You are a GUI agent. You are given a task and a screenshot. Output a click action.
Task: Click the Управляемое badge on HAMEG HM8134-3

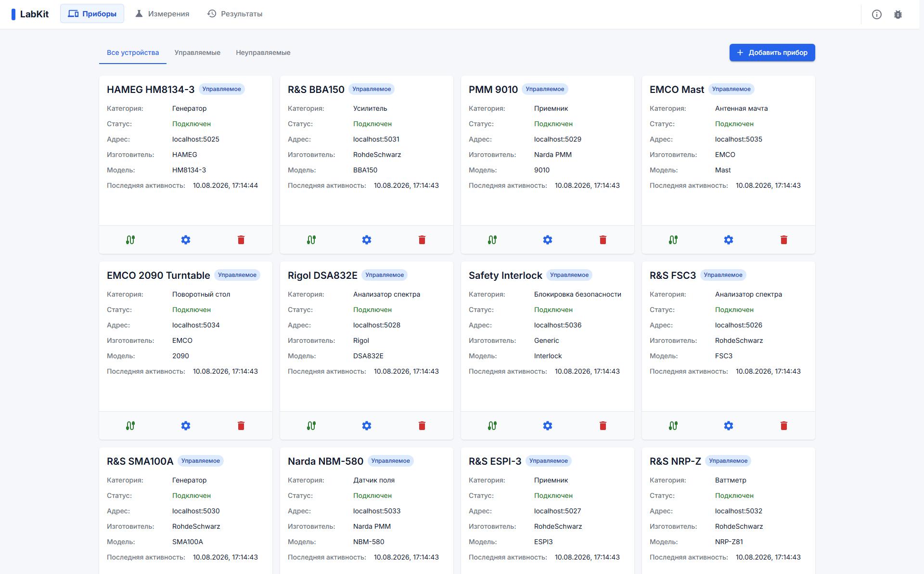pyautogui.click(x=222, y=89)
